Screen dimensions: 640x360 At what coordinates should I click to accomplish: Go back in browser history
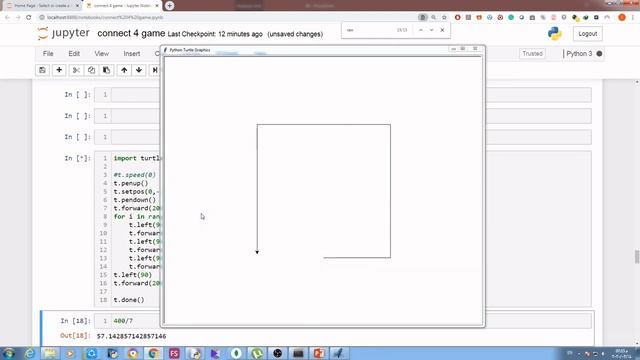click(x=7, y=17)
